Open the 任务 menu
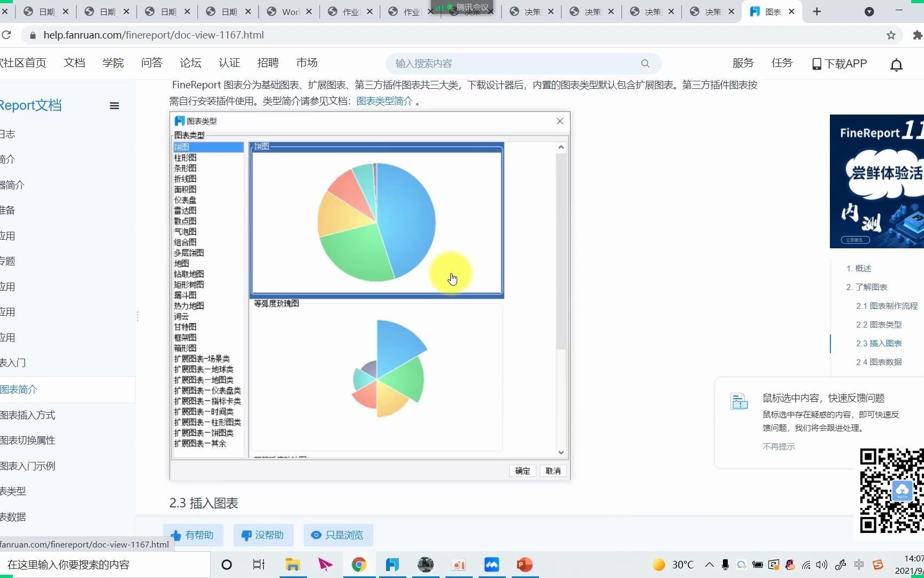Viewport: 924px width, 578px height. click(782, 63)
